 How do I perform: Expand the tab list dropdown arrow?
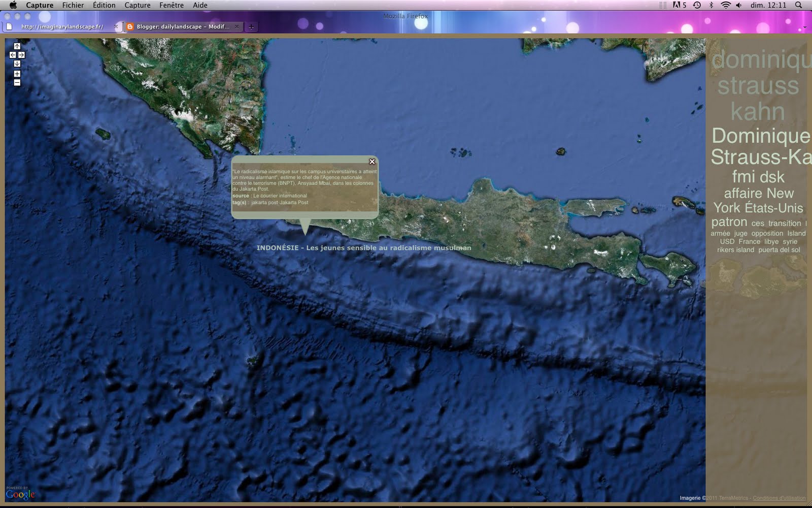pos(805,27)
